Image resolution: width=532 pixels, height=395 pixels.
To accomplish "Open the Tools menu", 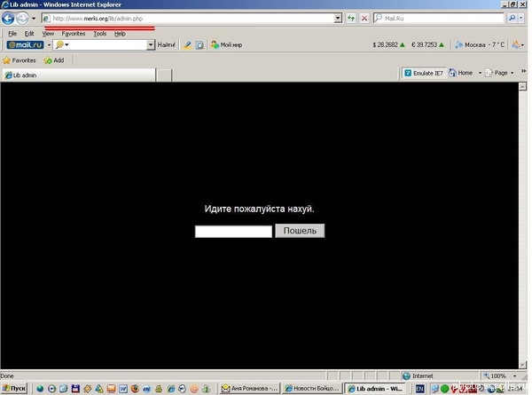I will [x=99, y=34].
